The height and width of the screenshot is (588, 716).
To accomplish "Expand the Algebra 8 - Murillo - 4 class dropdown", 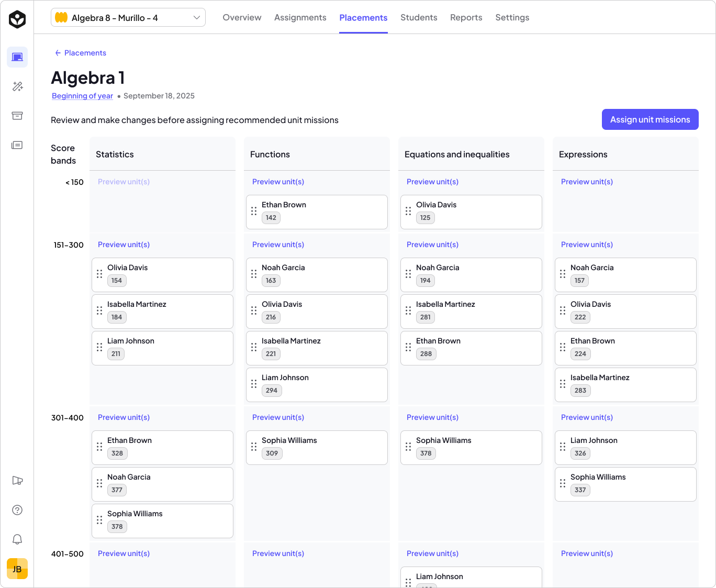I will (x=128, y=18).
